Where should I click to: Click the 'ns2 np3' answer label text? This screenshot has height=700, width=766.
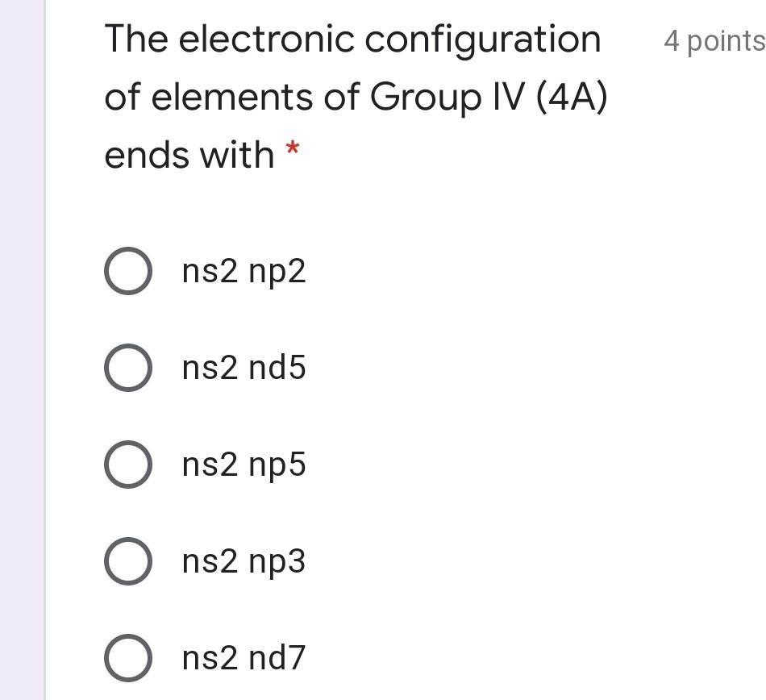(x=244, y=562)
